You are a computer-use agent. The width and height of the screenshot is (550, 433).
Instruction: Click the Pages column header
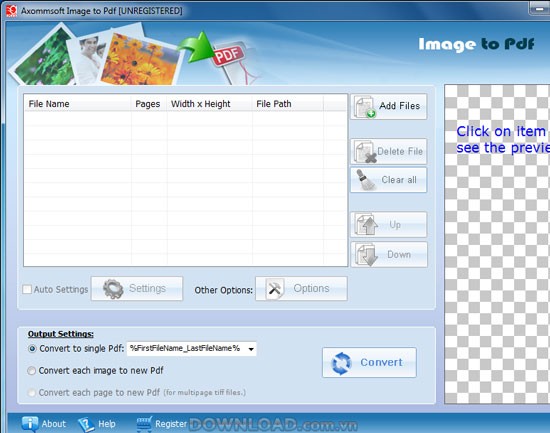click(149, 104)
